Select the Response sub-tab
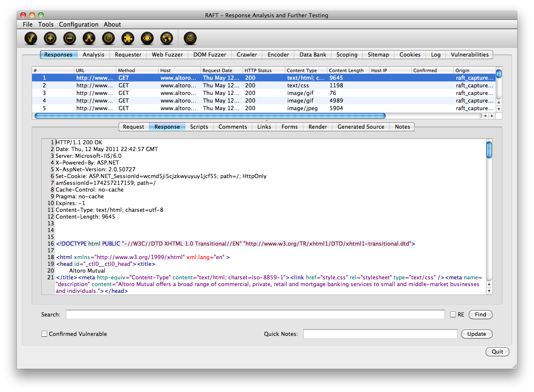This screenshot has height=392, width=534. point(167,127)
